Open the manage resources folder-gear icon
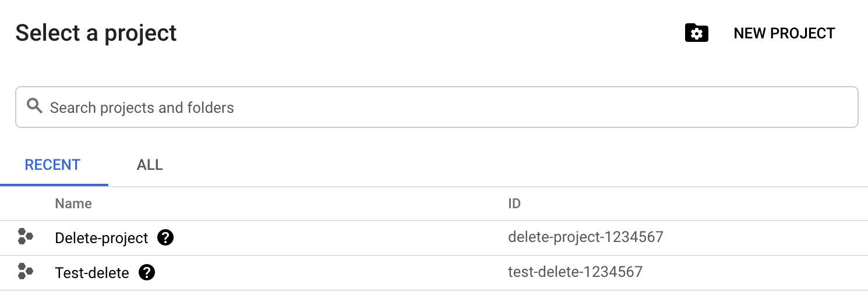Image resolution: width=868 pixels, height=292 pixels. [x=696, y=33]
